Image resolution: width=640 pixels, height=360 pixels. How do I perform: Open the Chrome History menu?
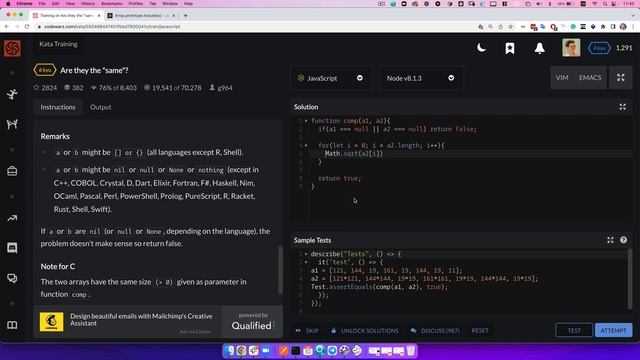(x=87, y=4)
